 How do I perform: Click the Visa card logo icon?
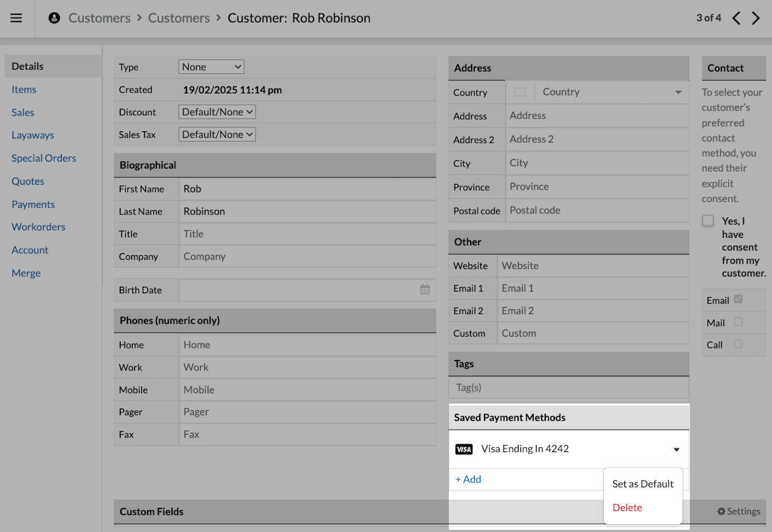tap(464, 449)
